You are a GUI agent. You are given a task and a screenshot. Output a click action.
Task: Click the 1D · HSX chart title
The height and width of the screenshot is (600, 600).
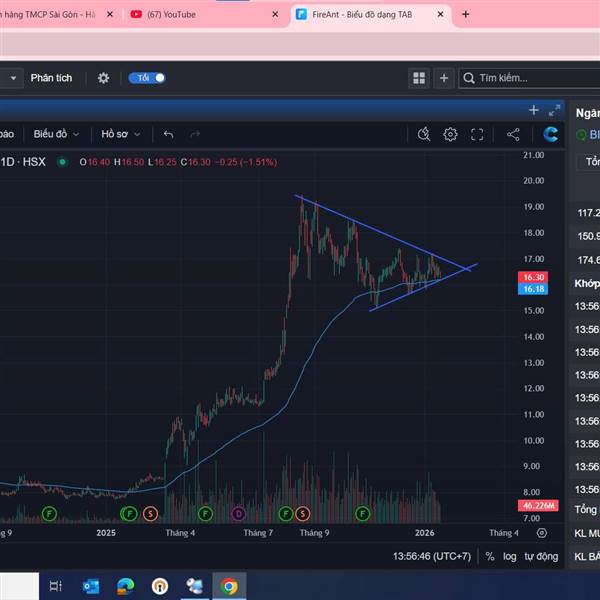pos(23,162)
